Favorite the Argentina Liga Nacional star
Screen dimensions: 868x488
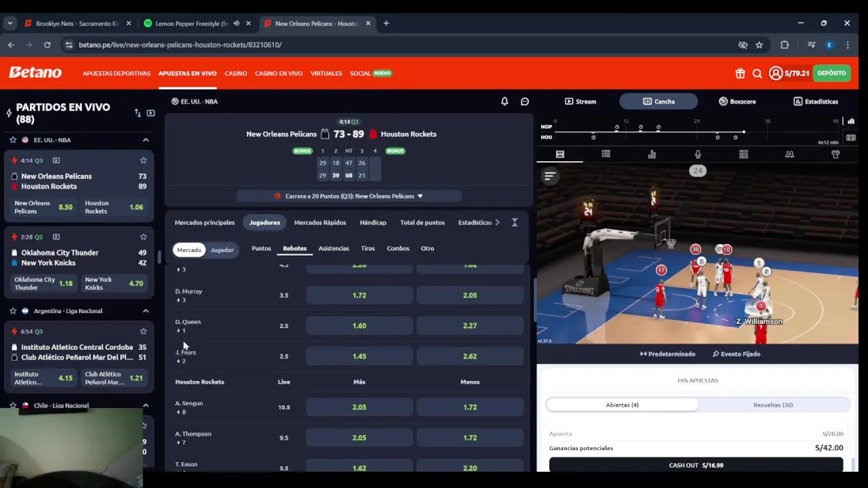(12, 310)
